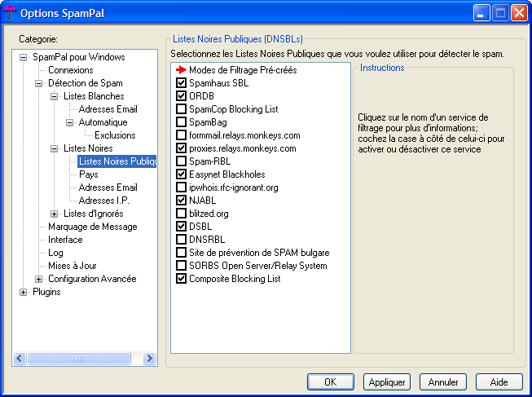This screenshot has width=532, height=397.
Task: Uncheck the ORDB checkbox
Action: [181, 96]
